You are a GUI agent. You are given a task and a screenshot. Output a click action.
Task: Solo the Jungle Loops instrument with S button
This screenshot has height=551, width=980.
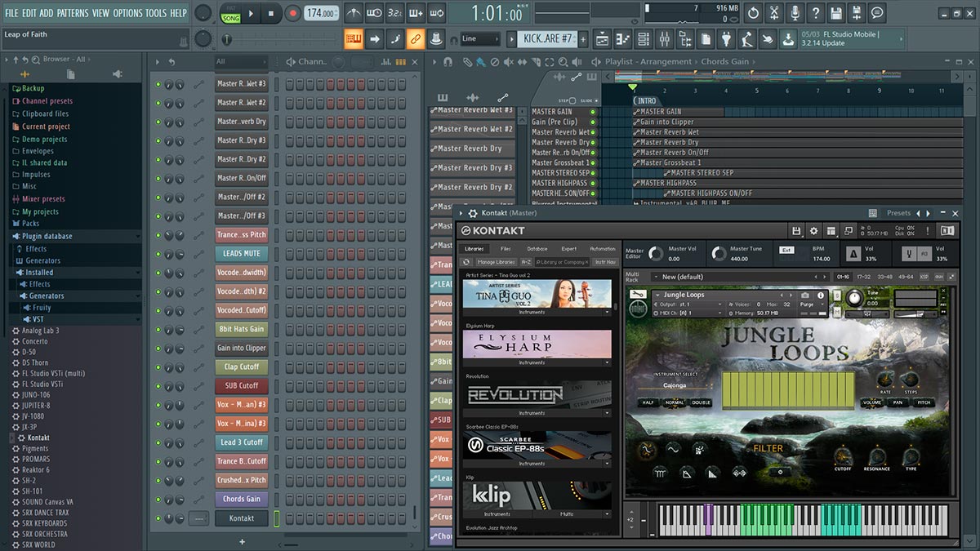tap(839, 295)
